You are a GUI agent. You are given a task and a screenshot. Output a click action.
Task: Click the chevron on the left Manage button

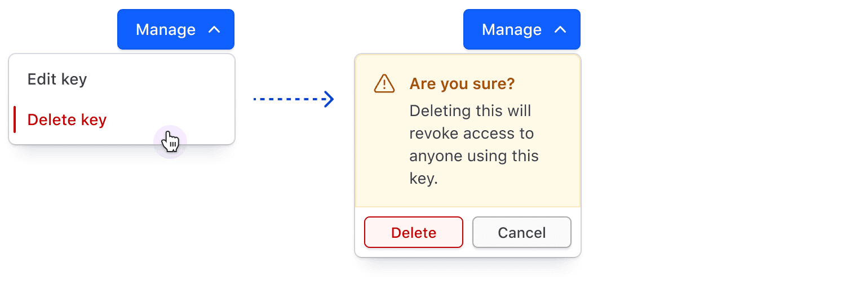[x=214, y=30]
